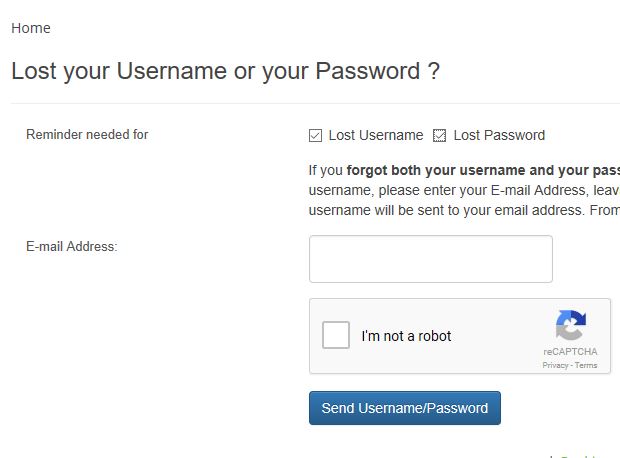Click the Lost Password label text
Screen dimensions: 620x458
[499, 135]
